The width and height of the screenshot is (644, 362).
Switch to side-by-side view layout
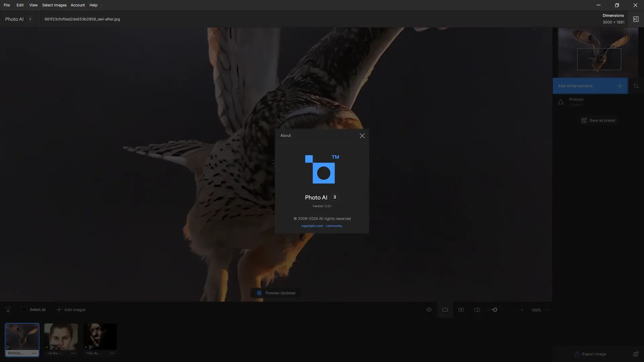[461, 310]
